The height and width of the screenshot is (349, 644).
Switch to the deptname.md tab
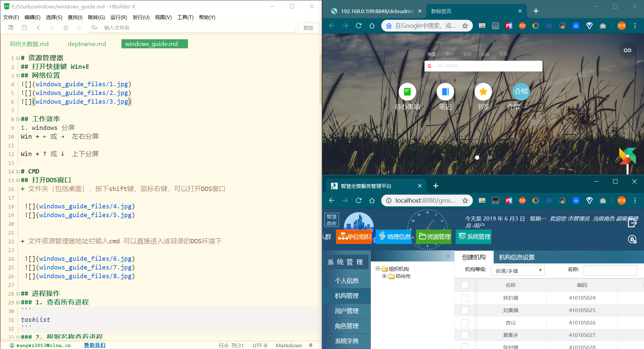point(87,44)
